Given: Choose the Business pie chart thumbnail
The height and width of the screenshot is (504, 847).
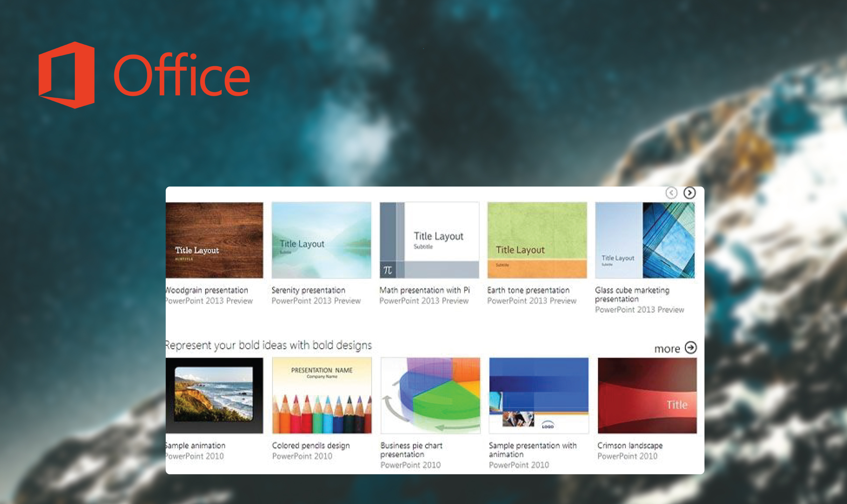Looking at the screenshot, I should [x=430, y=395].
